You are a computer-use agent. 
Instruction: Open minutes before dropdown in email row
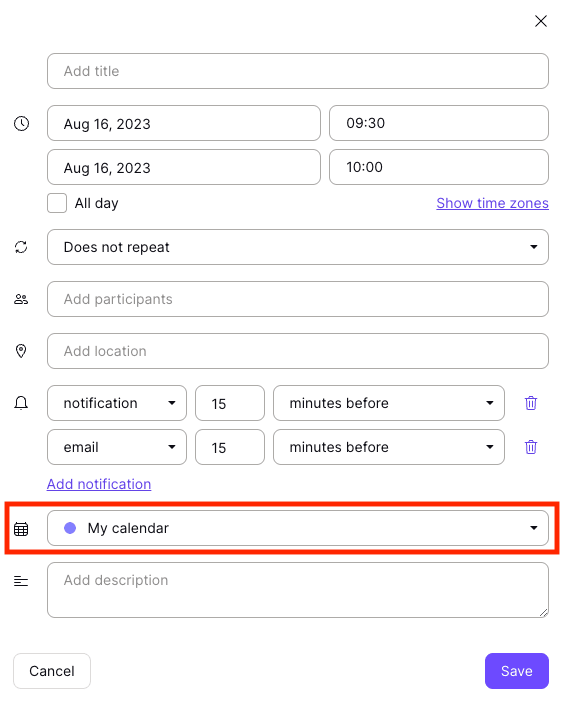pyautogui.click(x=389, y=447)
